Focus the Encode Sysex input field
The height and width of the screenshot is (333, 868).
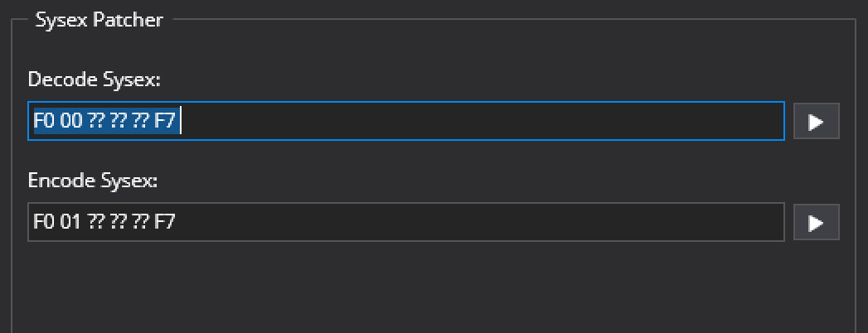(405, 222)
